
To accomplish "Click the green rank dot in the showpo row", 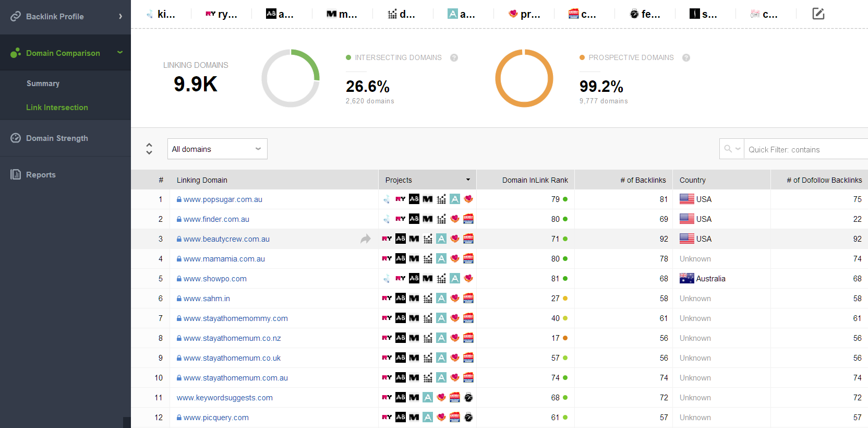I will pyautogui.click(x=565, y=279).
